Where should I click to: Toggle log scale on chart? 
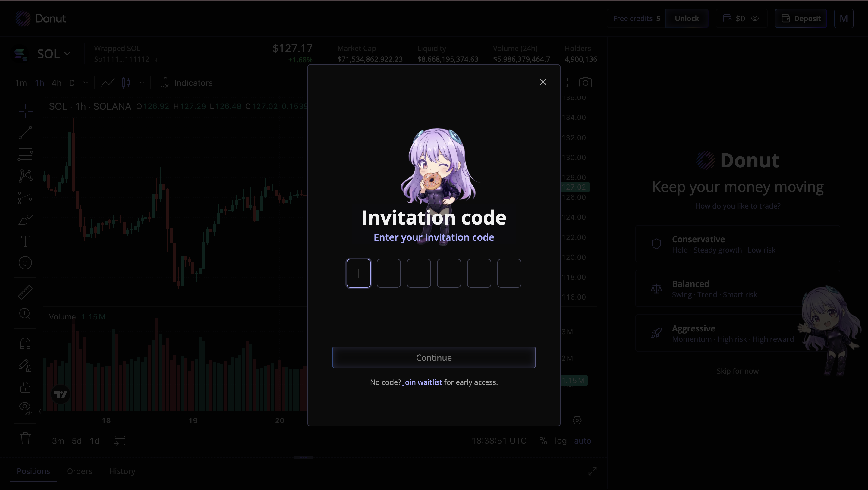pos(560,441)
